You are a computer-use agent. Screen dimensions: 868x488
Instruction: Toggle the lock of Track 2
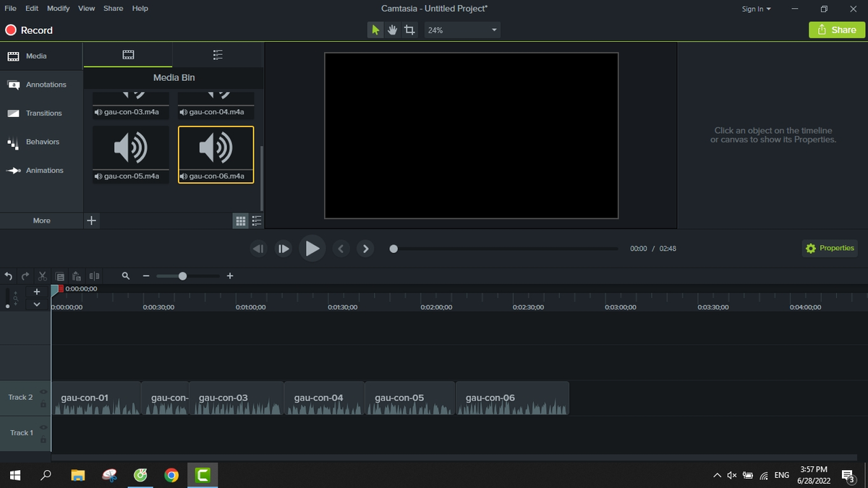[43, 404]
